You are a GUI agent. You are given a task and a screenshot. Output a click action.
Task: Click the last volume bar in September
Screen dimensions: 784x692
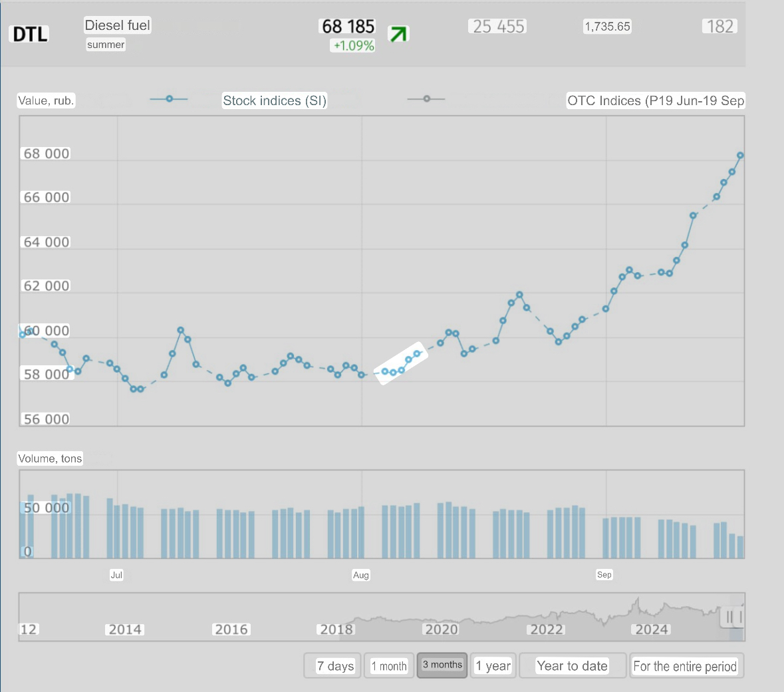click(x=741, y=547)
